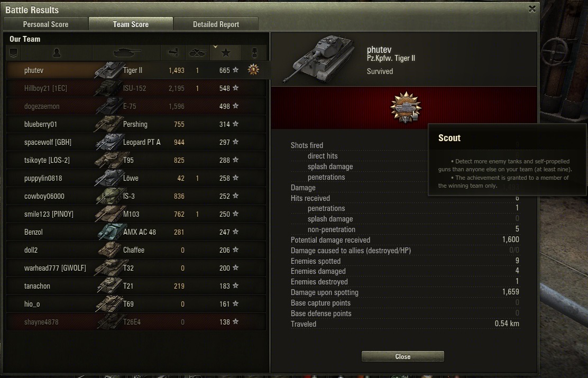Select Benzol AMX AC 48 row
The image size is (588, 378).
coord(136,232)
